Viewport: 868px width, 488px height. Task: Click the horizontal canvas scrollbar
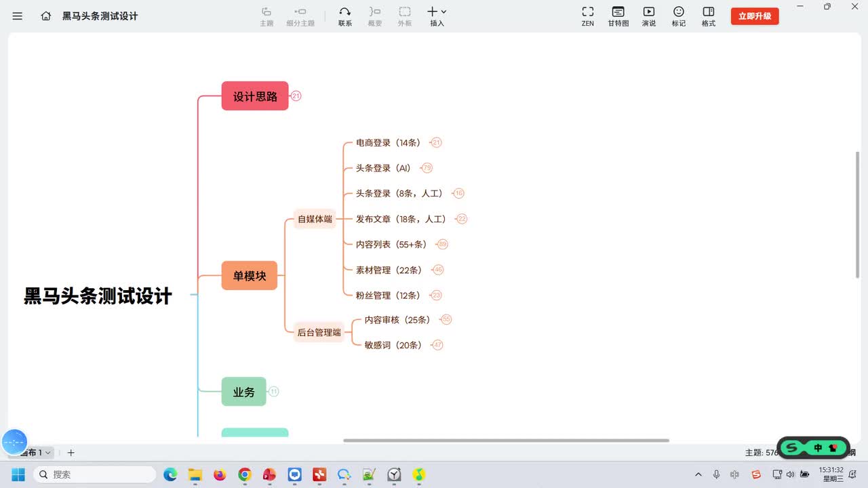click(506, 441)
